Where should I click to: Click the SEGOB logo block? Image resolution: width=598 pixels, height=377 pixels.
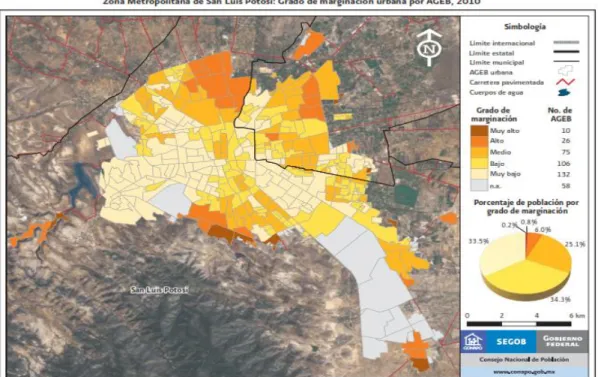pyautogui.click(x=511, y=342)
